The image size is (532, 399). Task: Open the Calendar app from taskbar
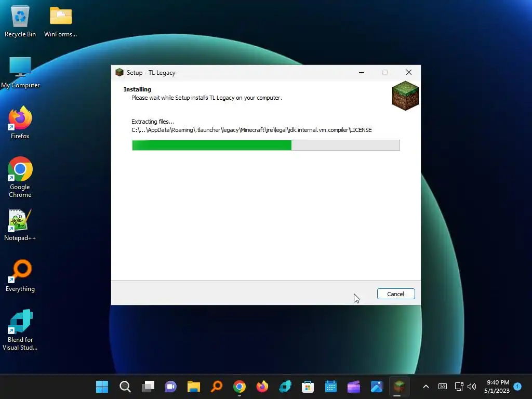tap(331, 387)
